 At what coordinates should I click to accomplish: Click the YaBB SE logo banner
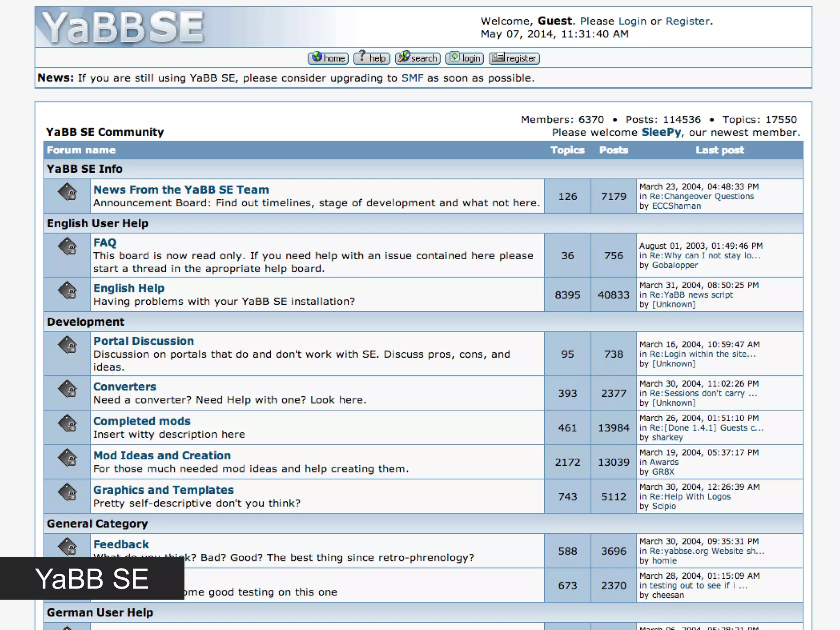(x=123, y=28)
